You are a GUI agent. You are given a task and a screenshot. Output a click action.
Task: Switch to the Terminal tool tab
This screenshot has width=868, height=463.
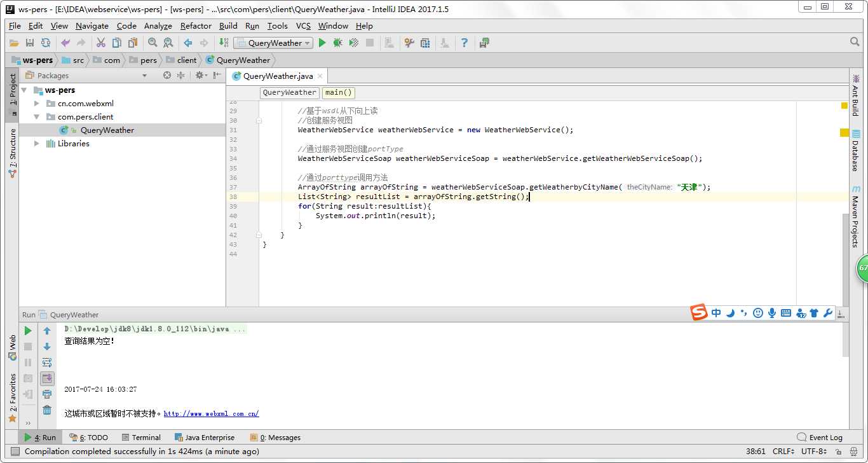pyautogui.click(x=140, y=438)
